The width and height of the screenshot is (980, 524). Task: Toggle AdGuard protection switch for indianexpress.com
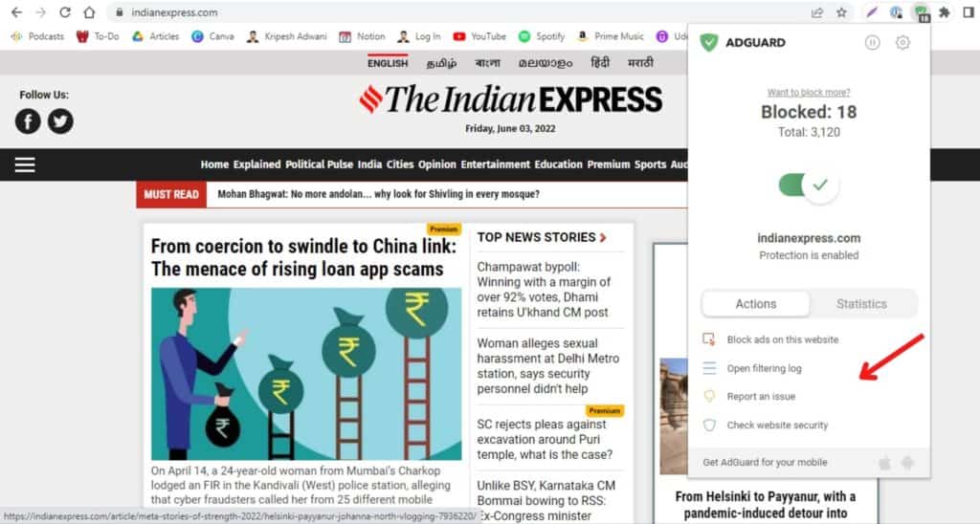tap(809, 185)
